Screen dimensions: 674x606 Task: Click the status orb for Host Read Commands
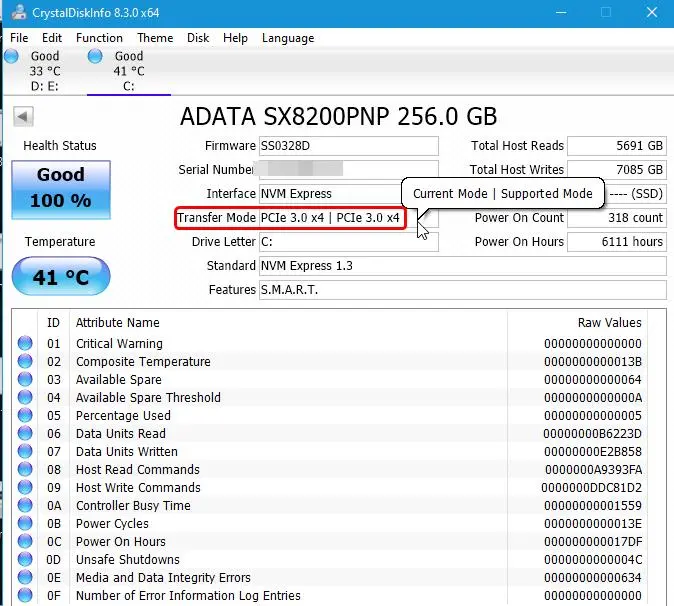[25, 469]
